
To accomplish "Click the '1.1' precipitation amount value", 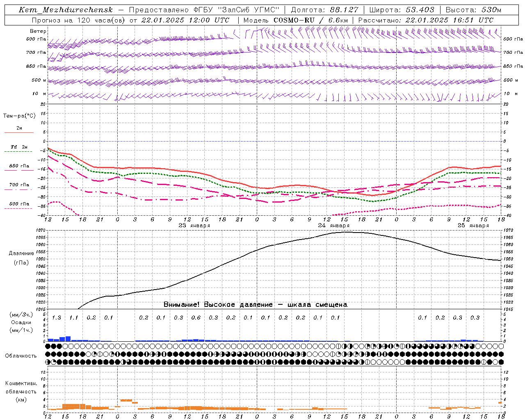I will click(73, 318).
